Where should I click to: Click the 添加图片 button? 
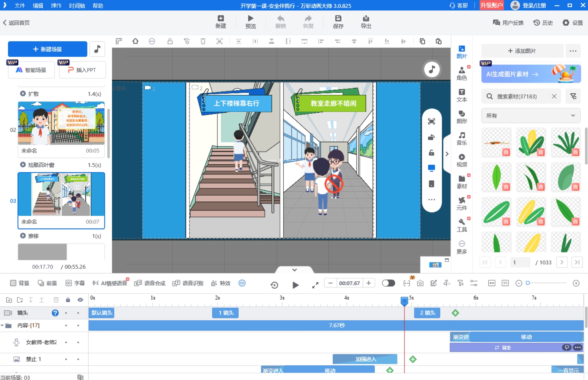click(x=522, y=51)
